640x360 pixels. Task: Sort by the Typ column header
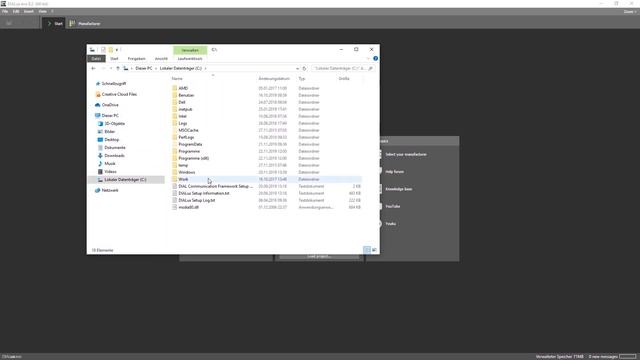pyautogui.click(x=302, y=78)
